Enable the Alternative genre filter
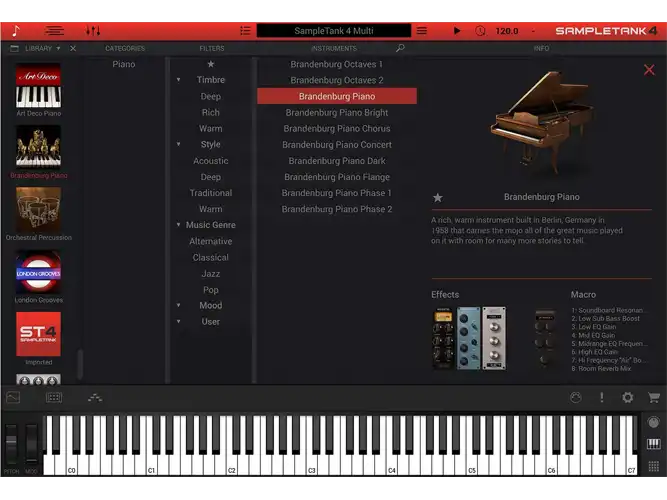The width and height of the screenshot is (667, 500). tap(211, 241)
